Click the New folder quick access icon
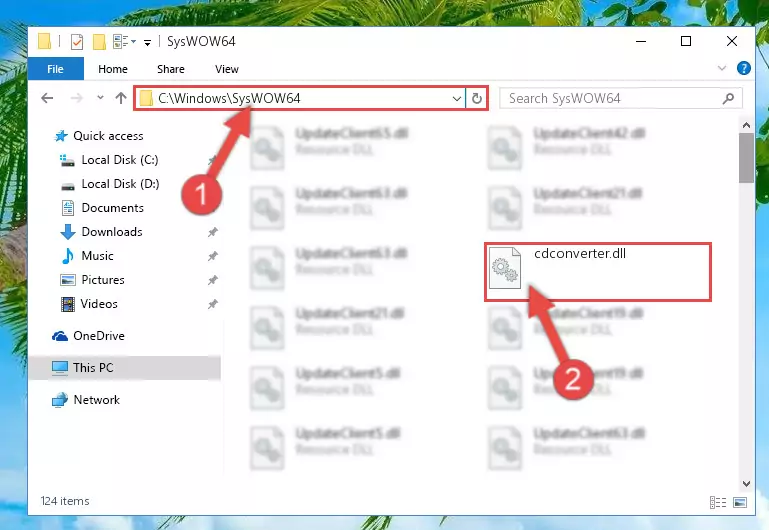 (99, 42)
